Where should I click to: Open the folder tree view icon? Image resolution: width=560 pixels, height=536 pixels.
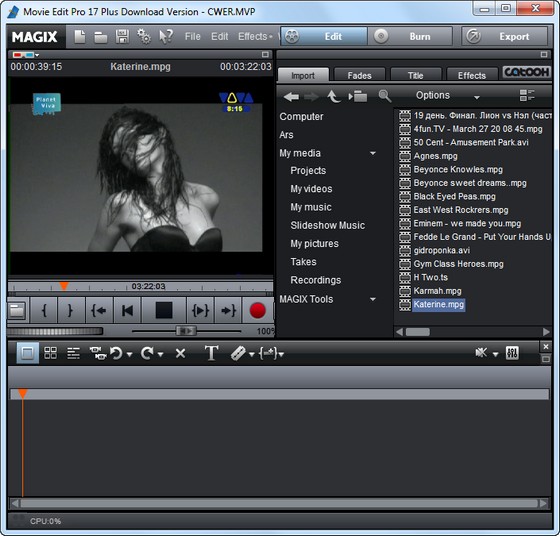358,96
